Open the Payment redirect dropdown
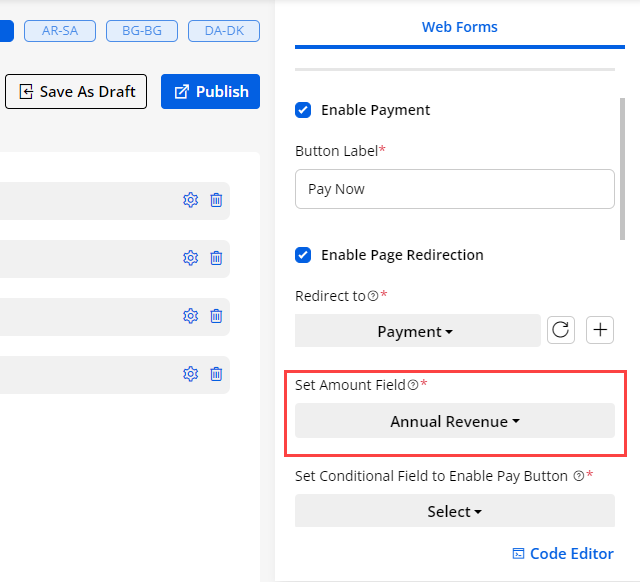 tap(417, 331)
